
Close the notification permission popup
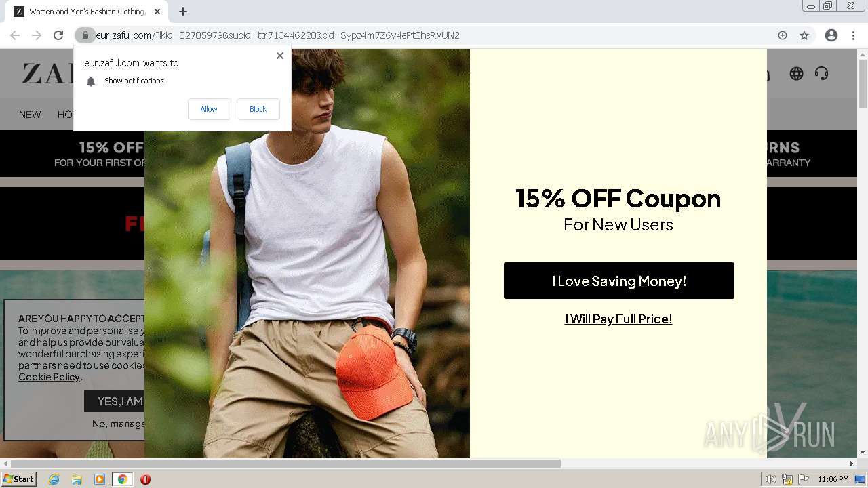[280, 56]
